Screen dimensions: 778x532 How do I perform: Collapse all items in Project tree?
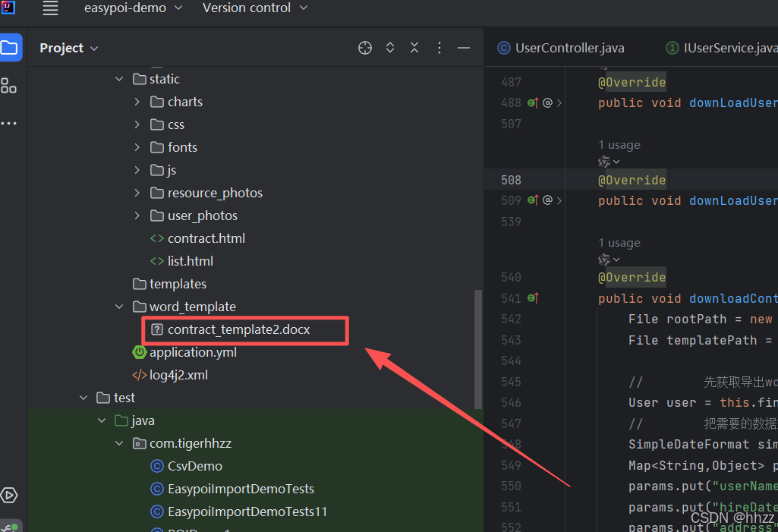pyautogui.click(x=414, y=48)
